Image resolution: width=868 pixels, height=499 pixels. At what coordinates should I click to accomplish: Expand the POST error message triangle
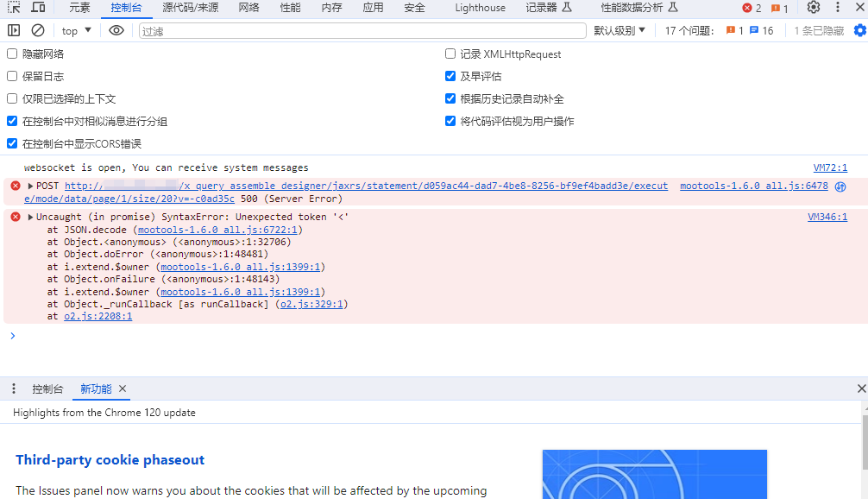(31, 186)
